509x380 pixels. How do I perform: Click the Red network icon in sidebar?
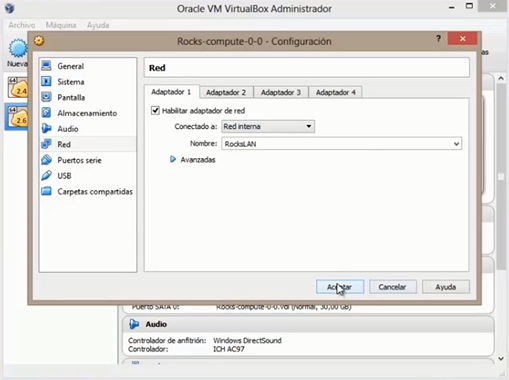click(x=46, y=144)
